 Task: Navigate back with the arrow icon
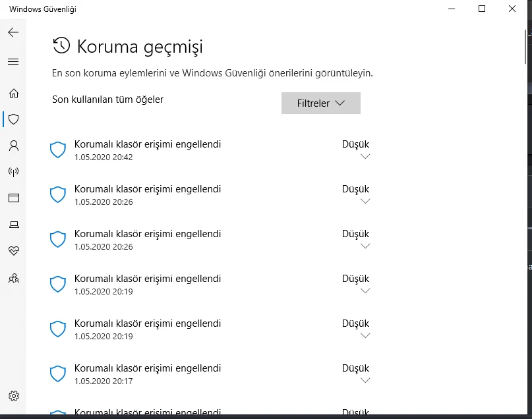(x=13, y=32)
